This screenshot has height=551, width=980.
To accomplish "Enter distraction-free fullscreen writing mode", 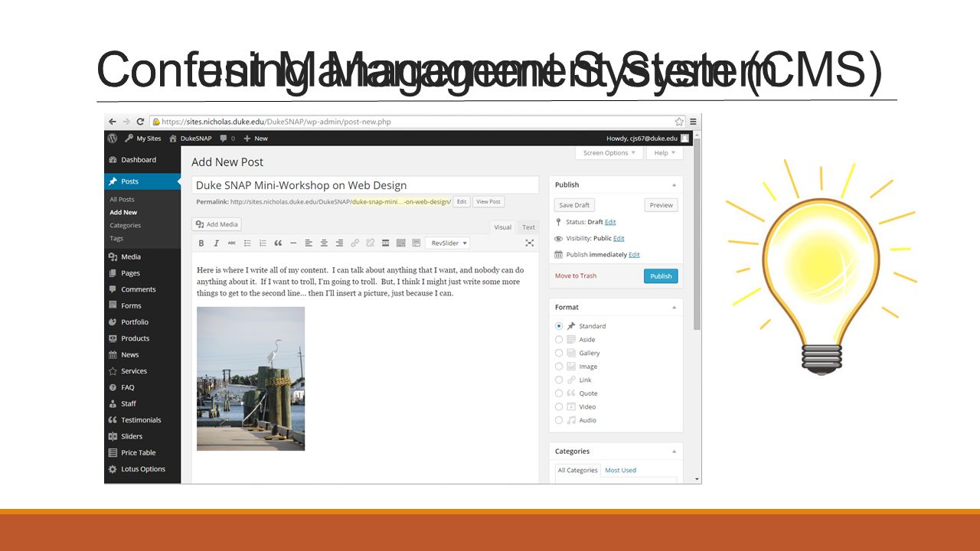I will (529, 243).
